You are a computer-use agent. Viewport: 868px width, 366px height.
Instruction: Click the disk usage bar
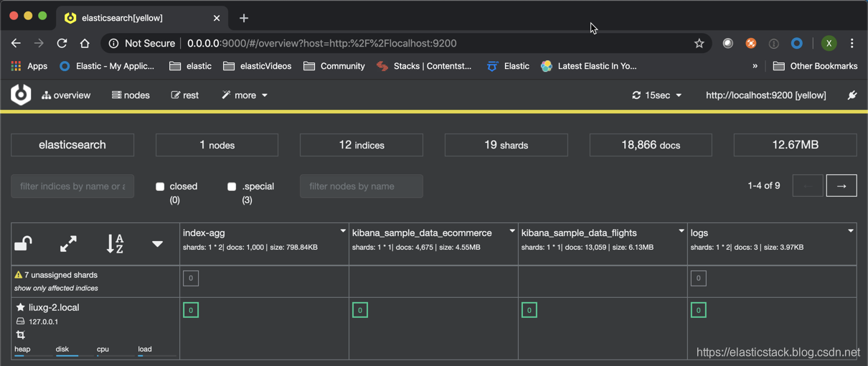pyautogui.click(x=75, y=355)
